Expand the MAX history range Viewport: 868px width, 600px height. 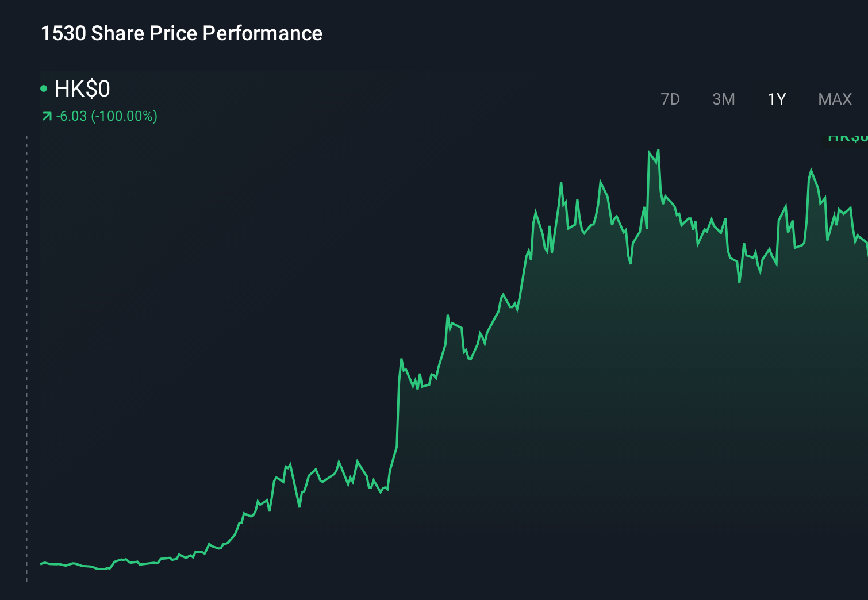pos(835,99)
